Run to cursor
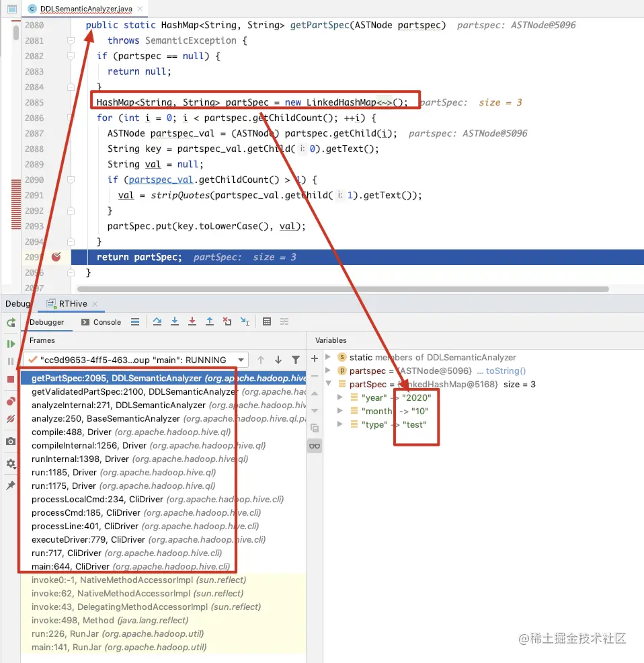 tap(245, 322)
